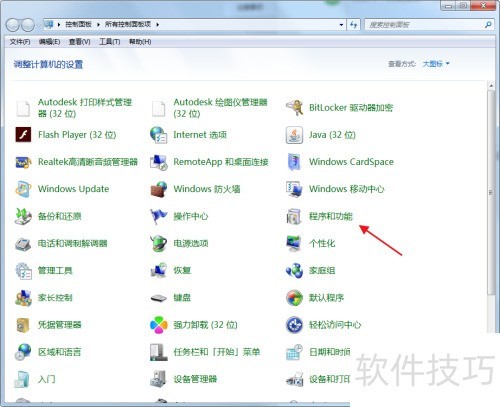Open the 编辑(E) menu
The width and height of the screenshot is (500, 407).
[x=49, y=42]
